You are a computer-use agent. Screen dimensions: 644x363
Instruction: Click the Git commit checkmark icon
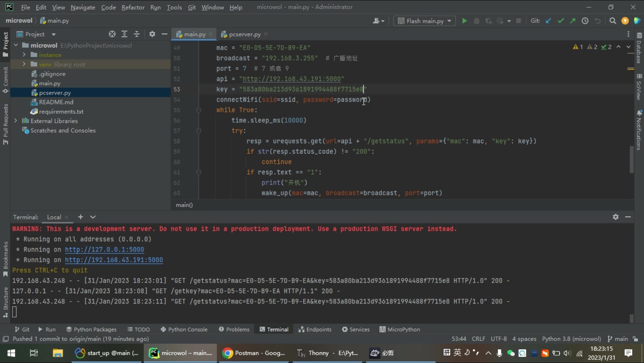560,21
